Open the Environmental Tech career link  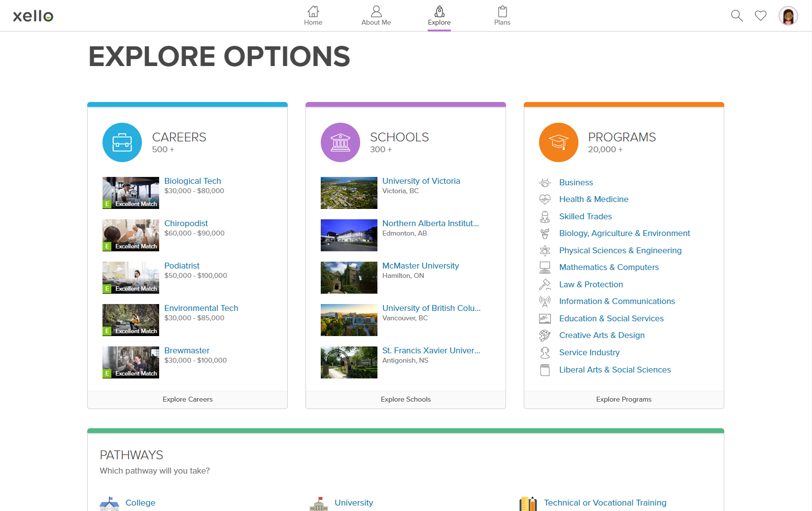pyautogui.click(x=201, y=308)
